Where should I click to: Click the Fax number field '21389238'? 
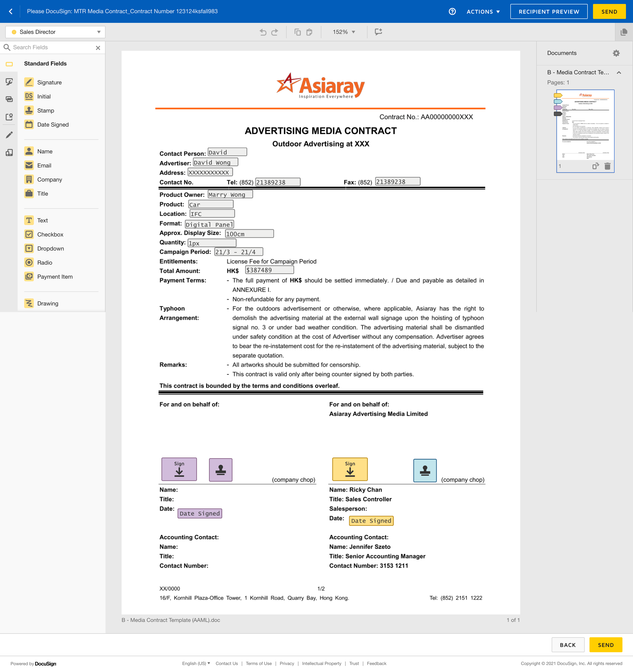398,182
